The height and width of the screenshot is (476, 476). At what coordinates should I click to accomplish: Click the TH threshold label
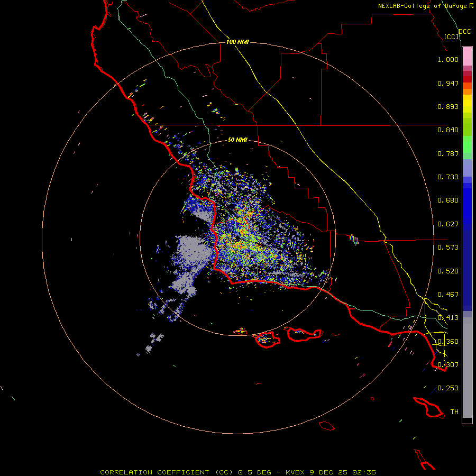coord(454,412)
